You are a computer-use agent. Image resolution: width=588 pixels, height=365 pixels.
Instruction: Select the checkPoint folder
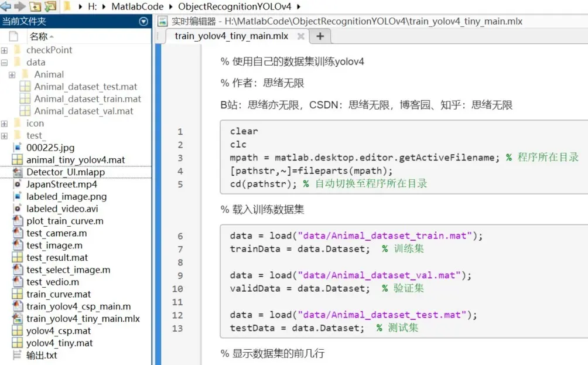point(49,50)
